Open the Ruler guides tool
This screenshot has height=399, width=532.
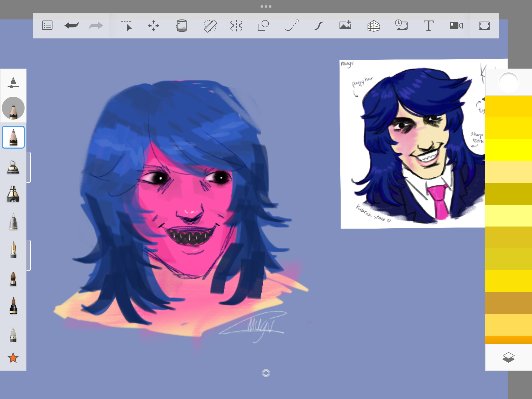coord(210,26)
